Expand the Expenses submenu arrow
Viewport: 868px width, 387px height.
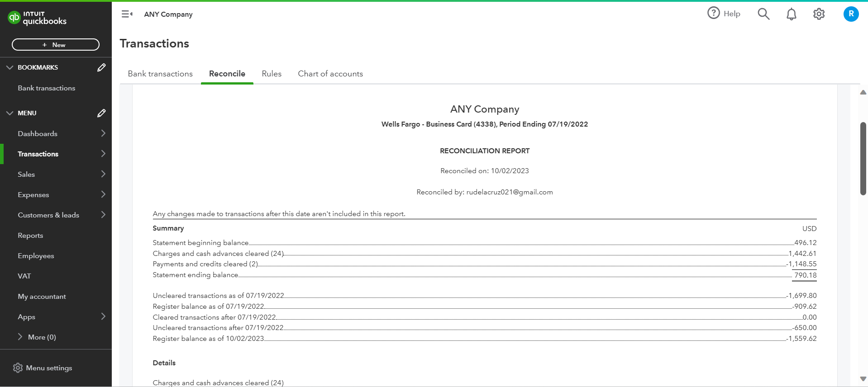[103, 194]
